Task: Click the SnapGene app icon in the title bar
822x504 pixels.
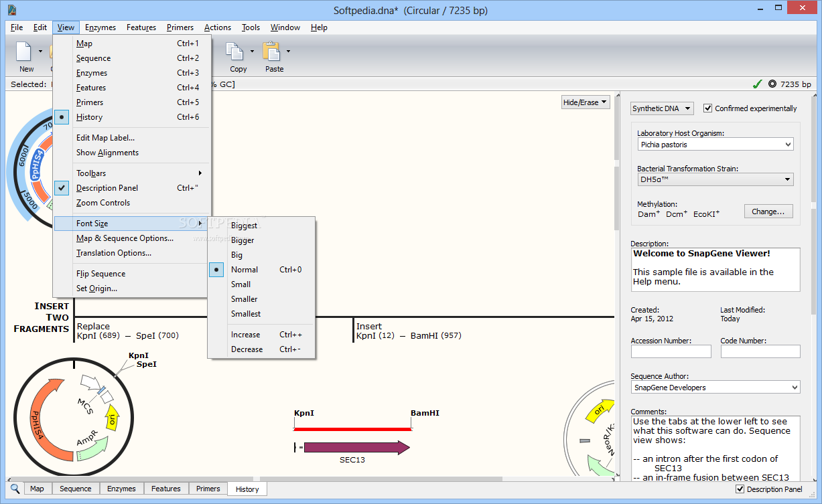Action: click(12, 10)
